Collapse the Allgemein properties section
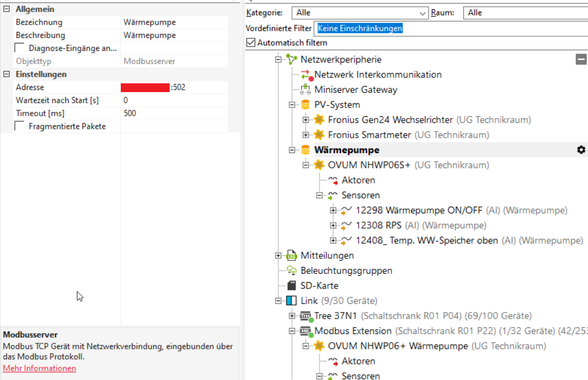The width and height of the screenshot is (588, 380). coord(7,9)
